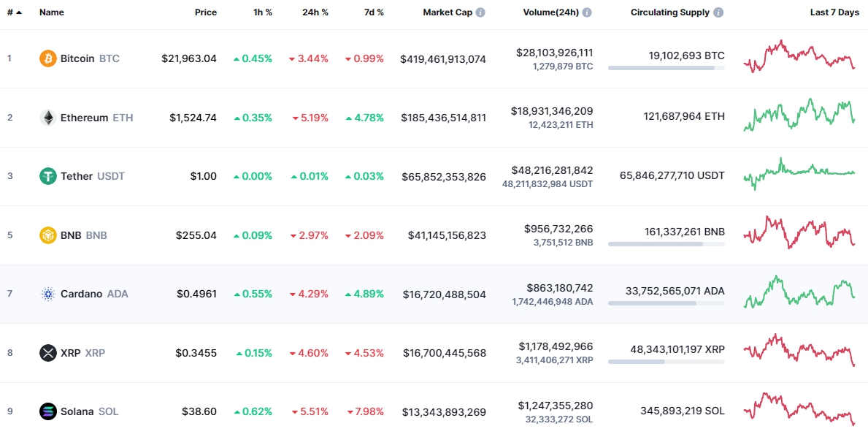Click the Cardano coin logo
The height and width of the screenshot is (437, 868).
(x=48, y=294)
